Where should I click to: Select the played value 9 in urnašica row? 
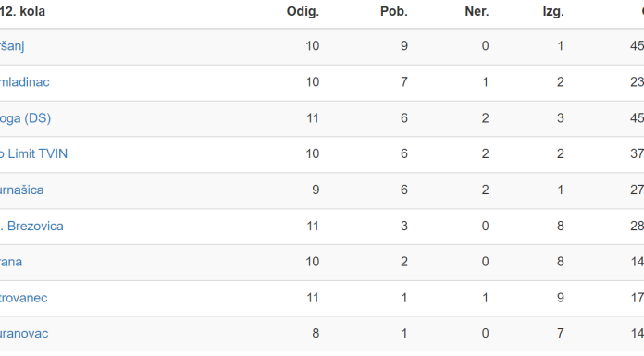pos(316,190)
